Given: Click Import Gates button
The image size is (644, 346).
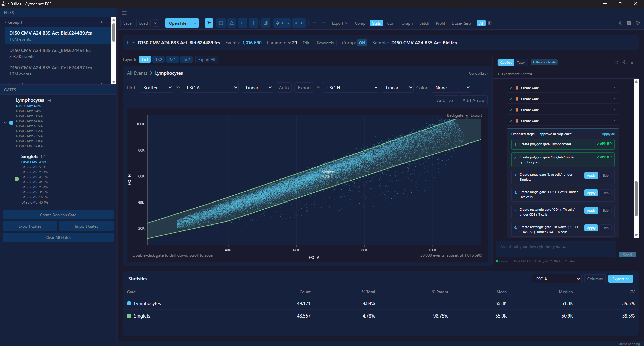Looking at the screenshot, I should tap(87, 226).
